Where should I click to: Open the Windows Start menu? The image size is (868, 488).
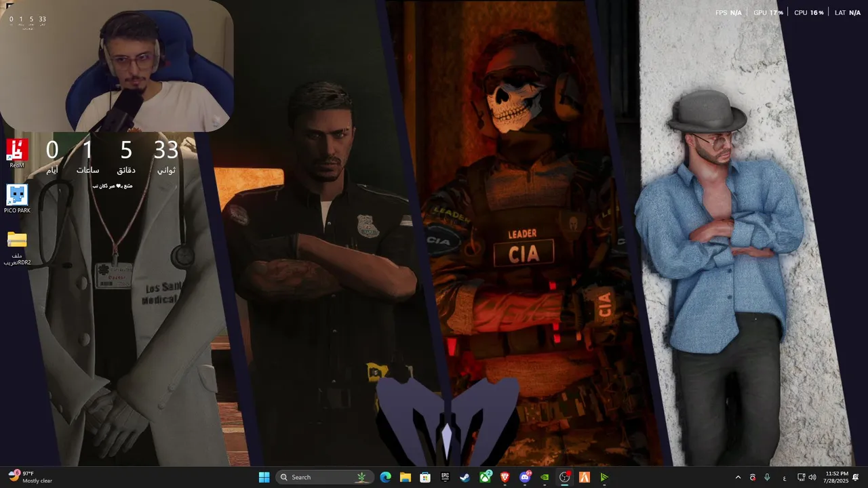(264, 477)
